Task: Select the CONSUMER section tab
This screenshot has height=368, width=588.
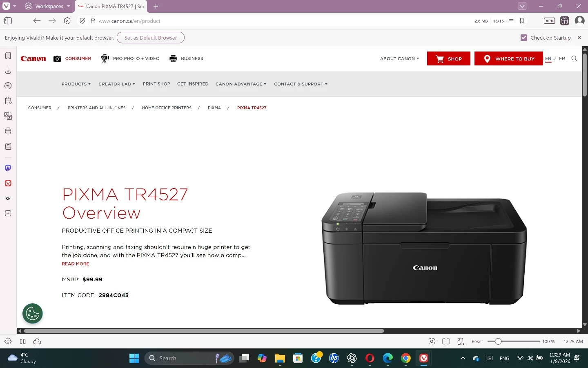Action: [72, 58]
